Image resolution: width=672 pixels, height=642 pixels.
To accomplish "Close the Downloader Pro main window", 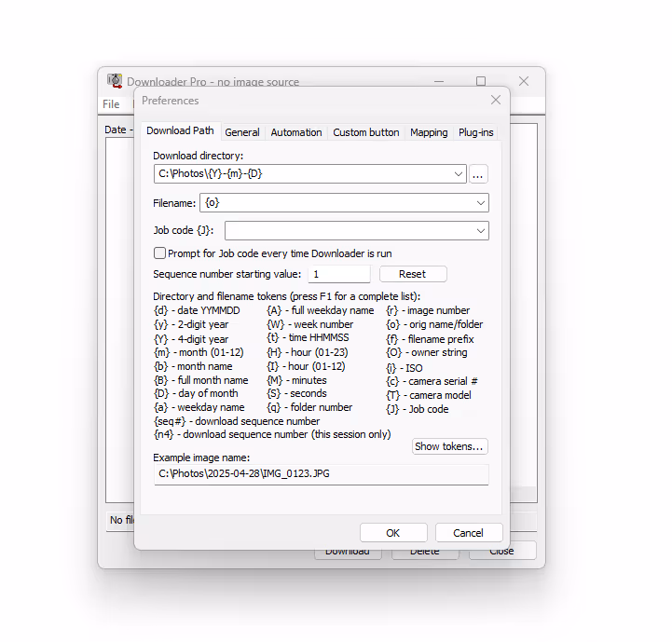I will pos(524,81).
